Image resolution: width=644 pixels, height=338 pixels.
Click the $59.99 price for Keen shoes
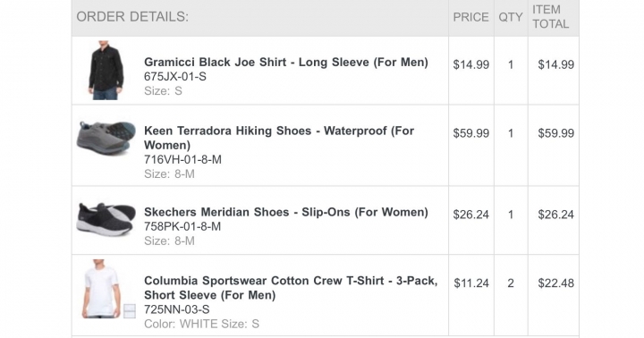click(471, 133)
